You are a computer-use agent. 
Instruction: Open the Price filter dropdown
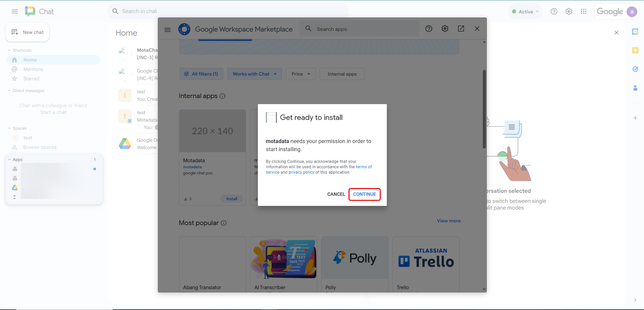300,74
